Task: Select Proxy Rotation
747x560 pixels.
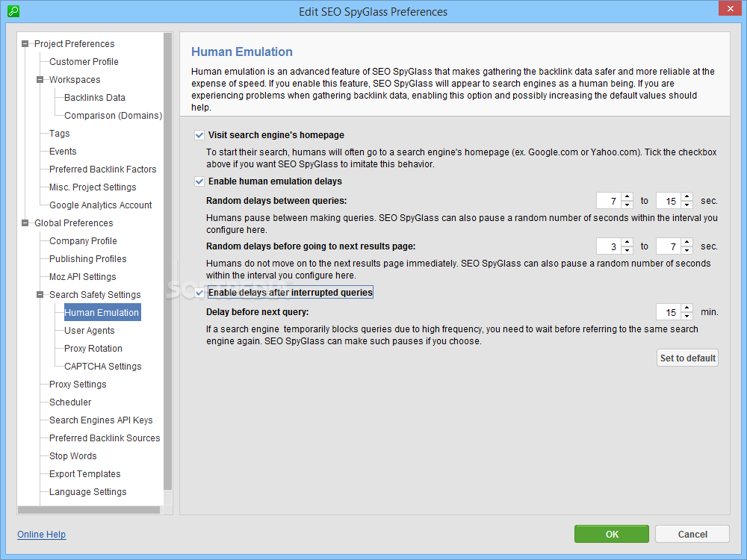Action: pyautogui.click(x=93, y=349)
